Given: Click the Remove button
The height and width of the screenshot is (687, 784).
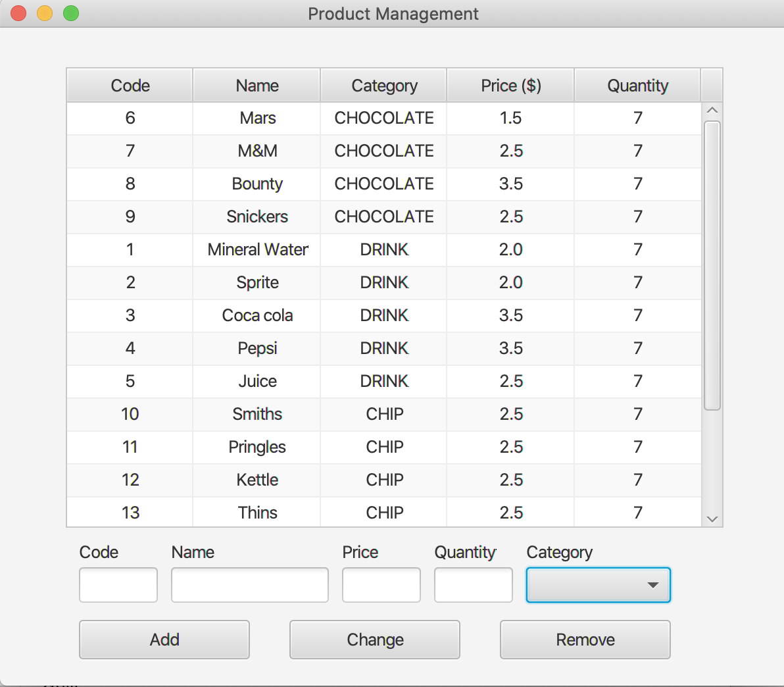Looking at the screenshot, I should pos(585,640).
